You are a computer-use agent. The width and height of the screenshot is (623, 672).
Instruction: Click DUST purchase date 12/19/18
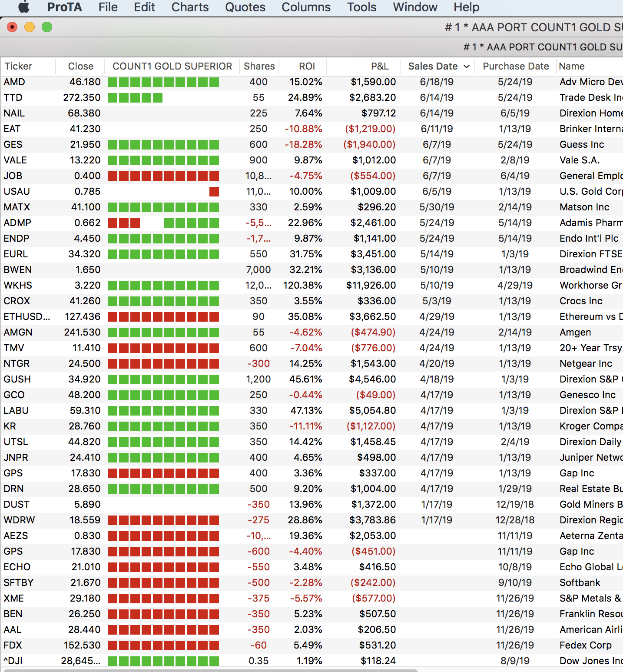pyautogui.click(x=515, y=504)
